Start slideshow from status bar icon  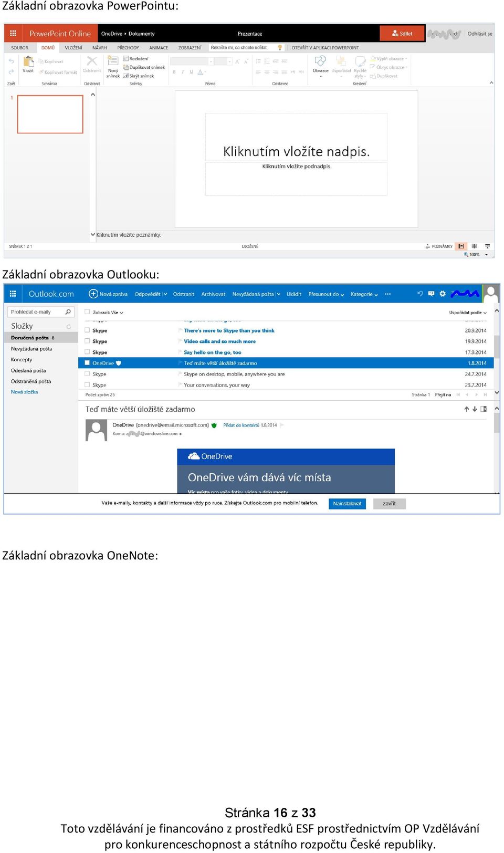tap(487, 246)
